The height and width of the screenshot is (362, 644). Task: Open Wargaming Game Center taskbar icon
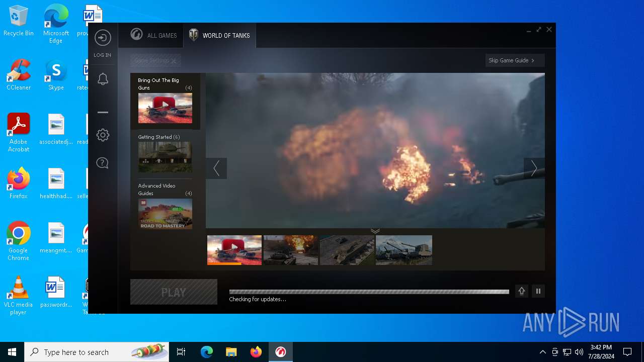280,352
